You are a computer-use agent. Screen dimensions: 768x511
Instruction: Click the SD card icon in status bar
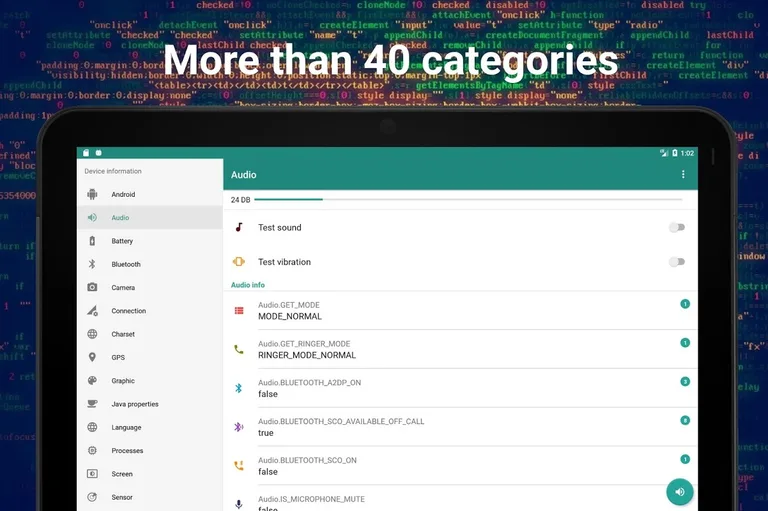click(86, 153)
